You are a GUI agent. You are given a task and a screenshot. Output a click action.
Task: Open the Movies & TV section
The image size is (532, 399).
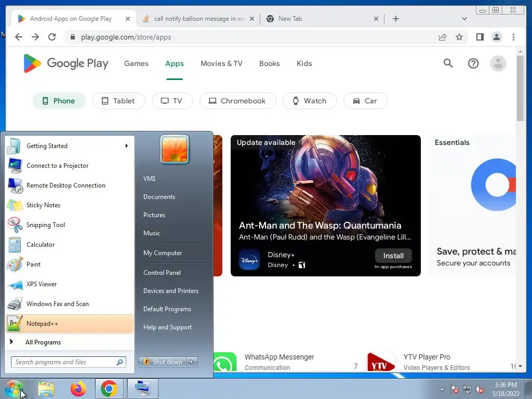pos(221,63)
